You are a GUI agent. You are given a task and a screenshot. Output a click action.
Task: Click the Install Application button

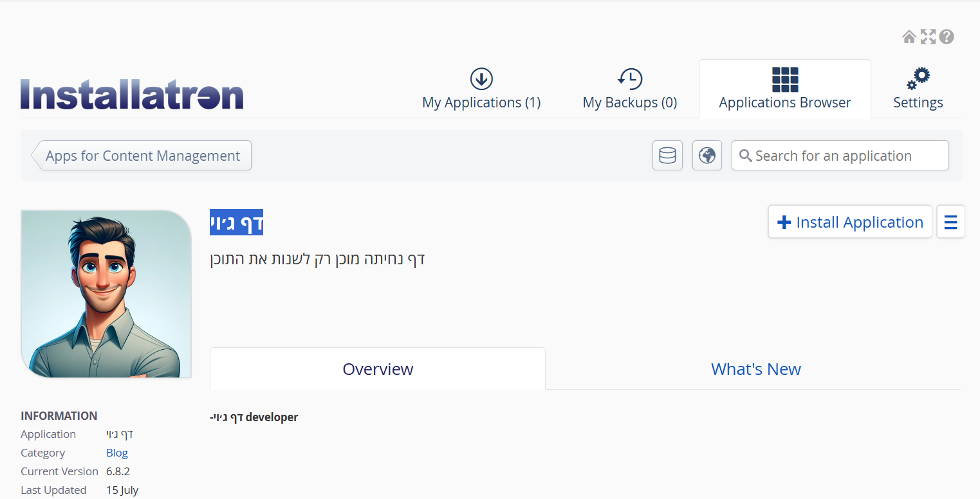(x=850, y=222)
